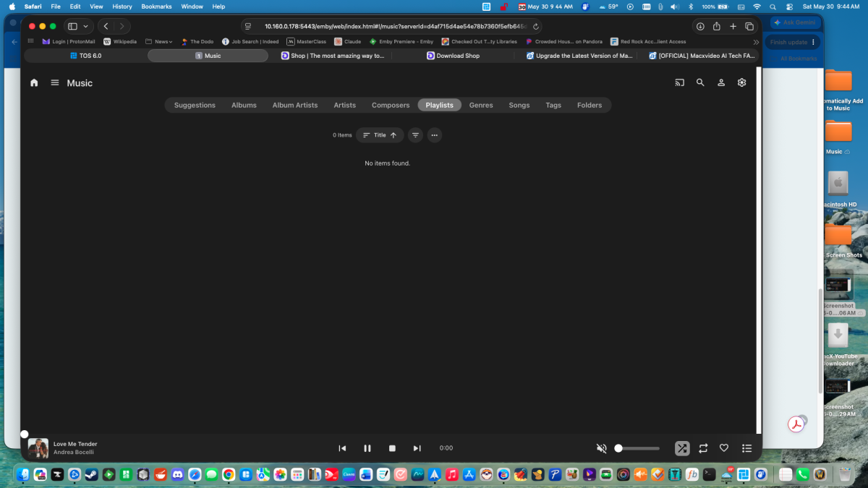Open the Login | ProtonMail bookmark
868x488 pixels.
pos(69,42)
